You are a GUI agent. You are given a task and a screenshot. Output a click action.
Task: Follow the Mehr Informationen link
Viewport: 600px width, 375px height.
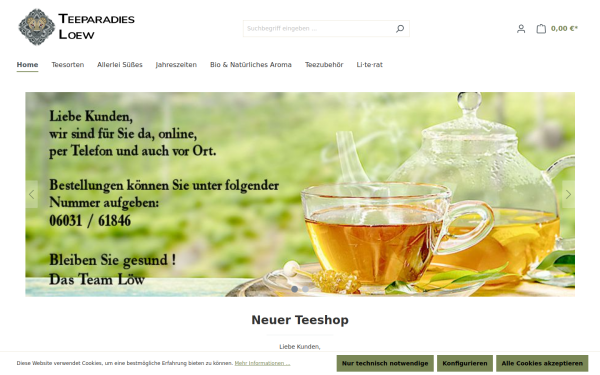[x=262, y=363]
